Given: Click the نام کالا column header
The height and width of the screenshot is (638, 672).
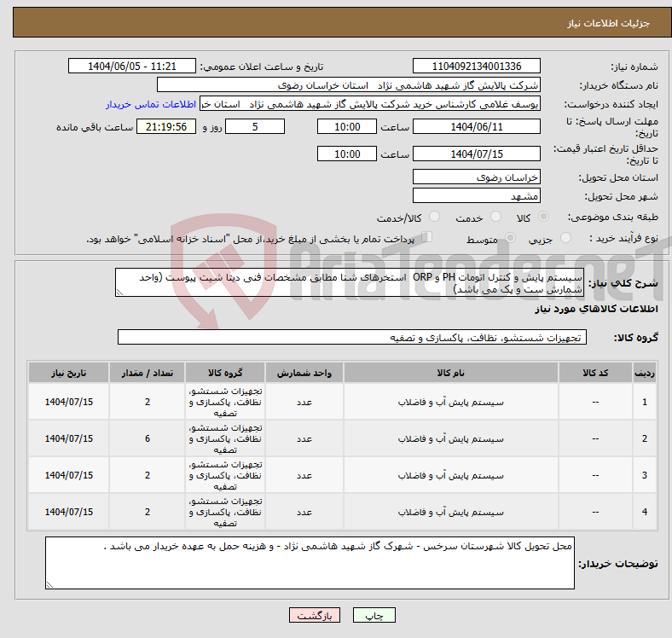Looking at the screenshot, I should pyautogui.click(x=451, y=373).
